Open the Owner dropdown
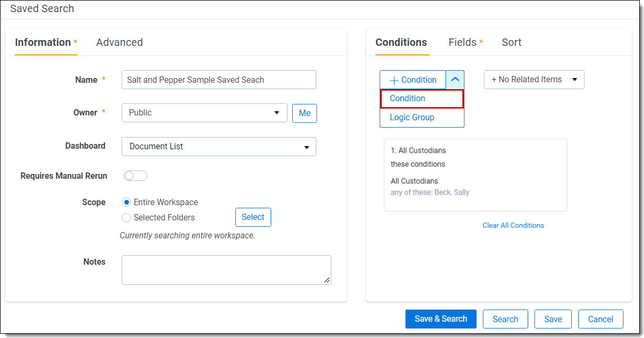 click(x=204, y=113)
